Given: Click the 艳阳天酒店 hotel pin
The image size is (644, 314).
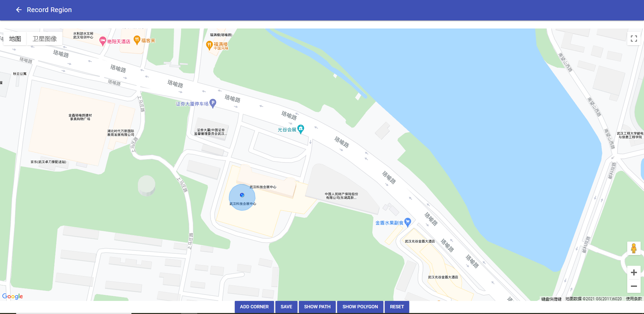Looking at the screenshot, I should coord(103,41).
